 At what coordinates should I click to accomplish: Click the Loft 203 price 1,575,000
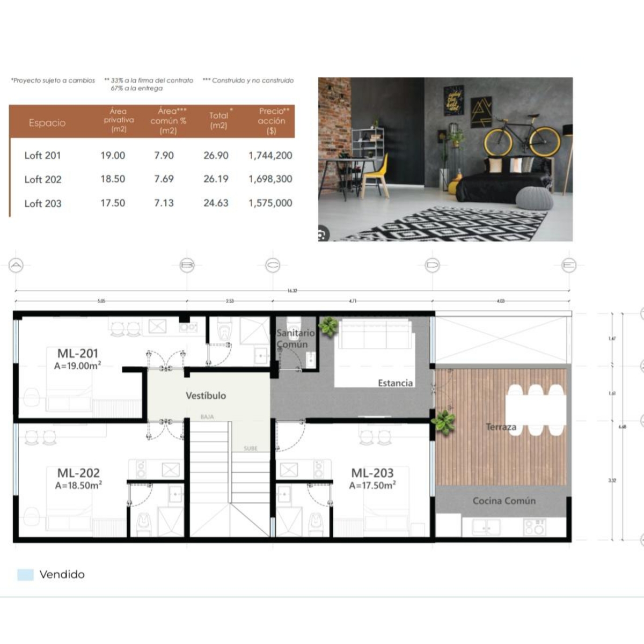coord(270,203)
